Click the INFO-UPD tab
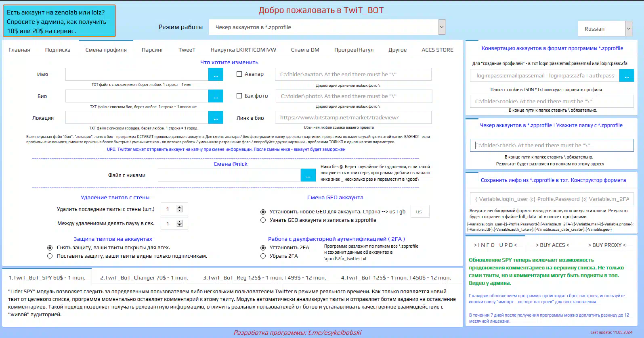The height and width of the screenshot is (338, 644). tap(495, 245)
